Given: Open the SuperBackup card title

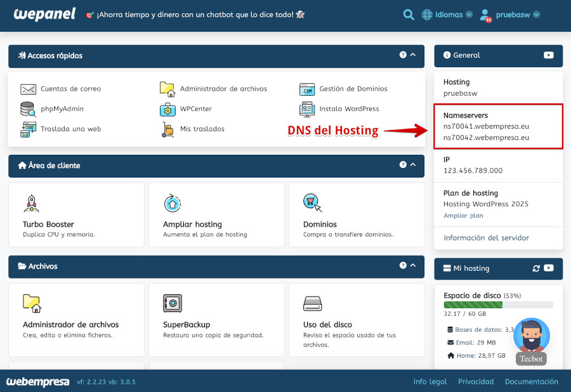Looking at the screenshot, I should tap(187, 325).
